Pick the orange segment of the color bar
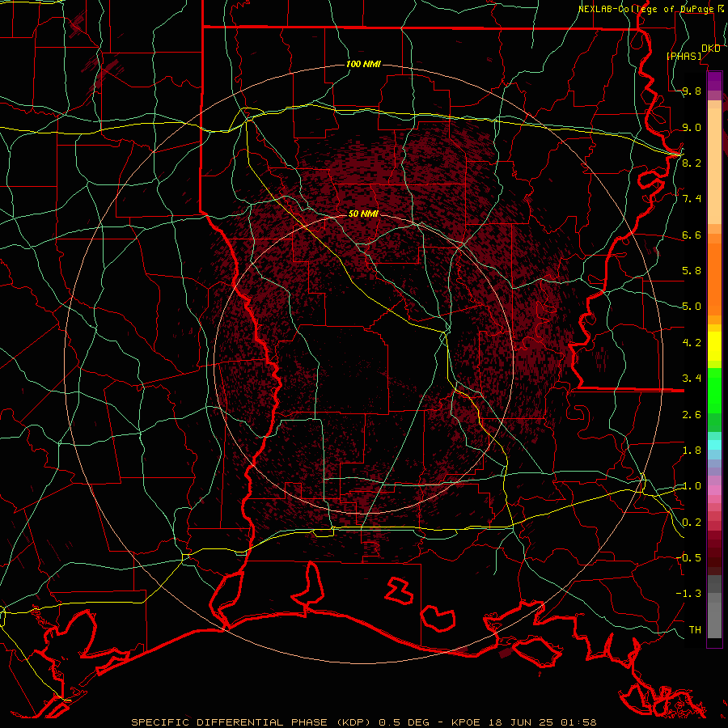 714,279
